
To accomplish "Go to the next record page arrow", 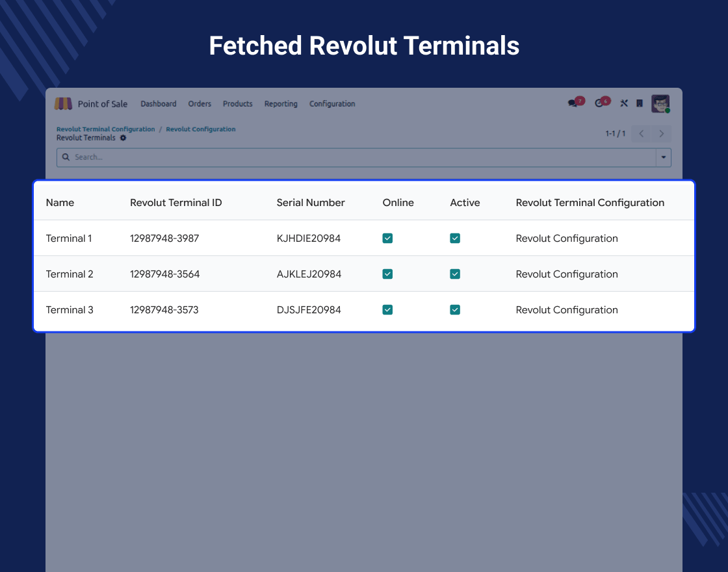I will [661, 134].
